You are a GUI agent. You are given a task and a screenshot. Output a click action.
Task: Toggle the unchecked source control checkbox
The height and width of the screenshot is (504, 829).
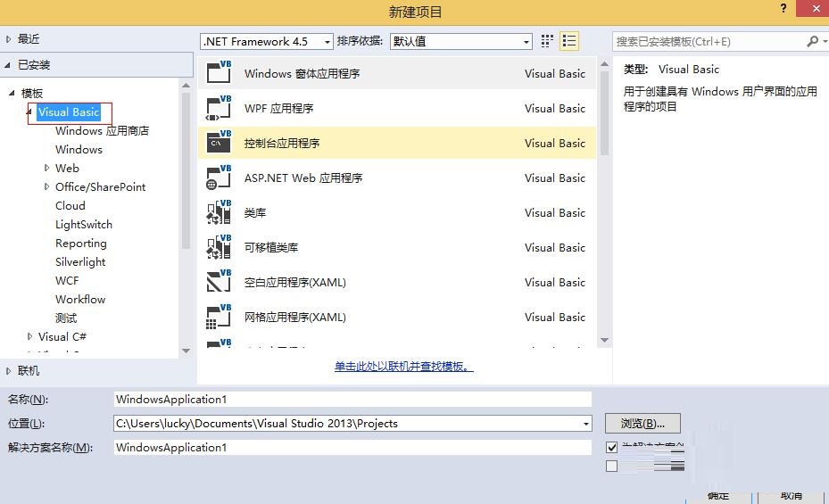pos(611,466)
